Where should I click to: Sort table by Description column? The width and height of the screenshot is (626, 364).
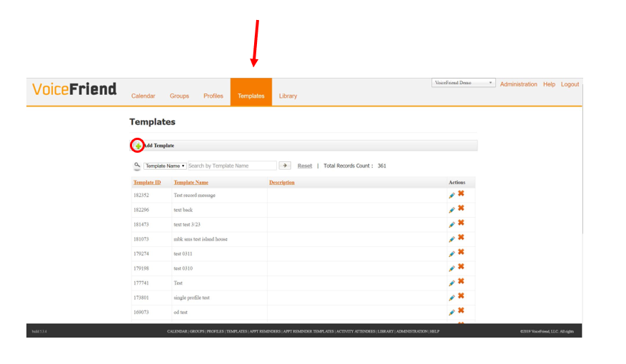tap(282, 183)
